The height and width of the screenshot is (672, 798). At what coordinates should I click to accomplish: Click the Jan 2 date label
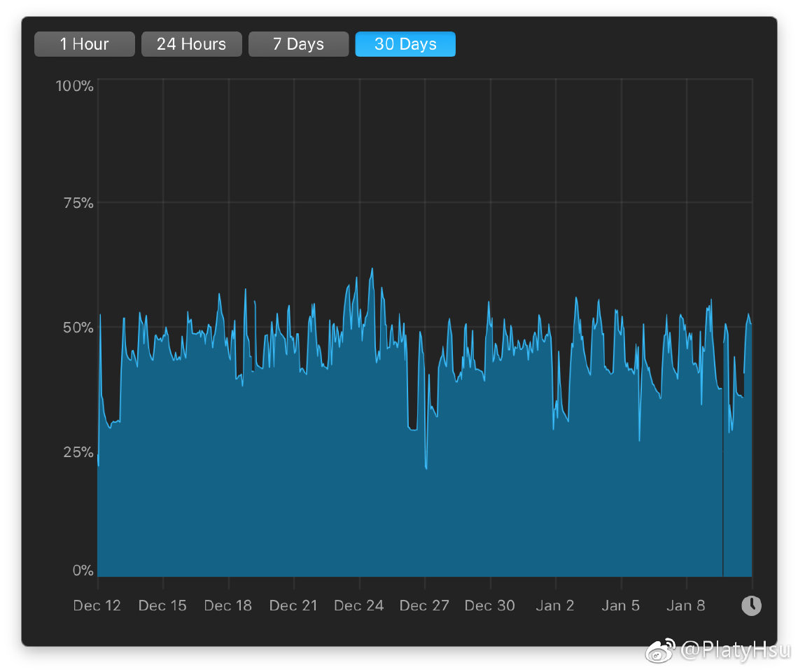point(555,605)
